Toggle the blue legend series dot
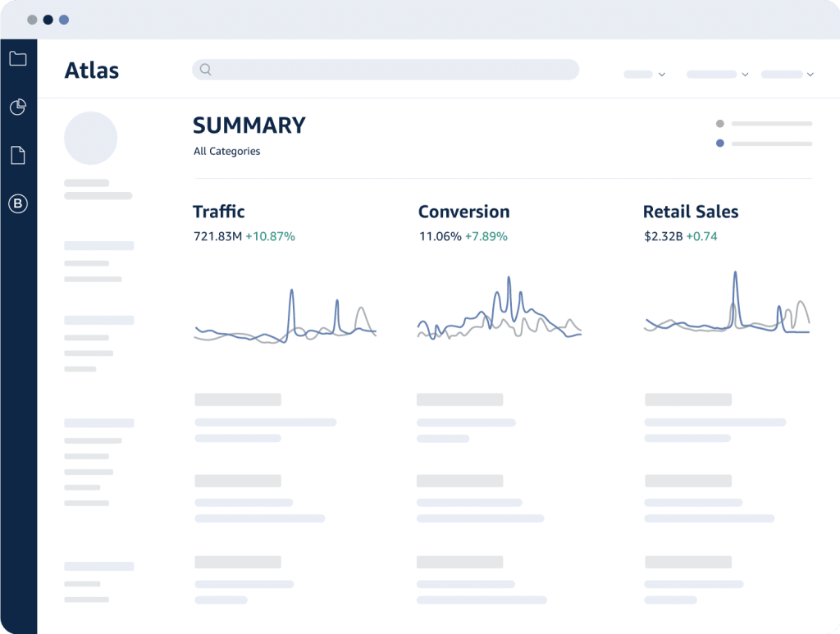Image resolution: width=840 pixels, height=634 pixels. 720,143
